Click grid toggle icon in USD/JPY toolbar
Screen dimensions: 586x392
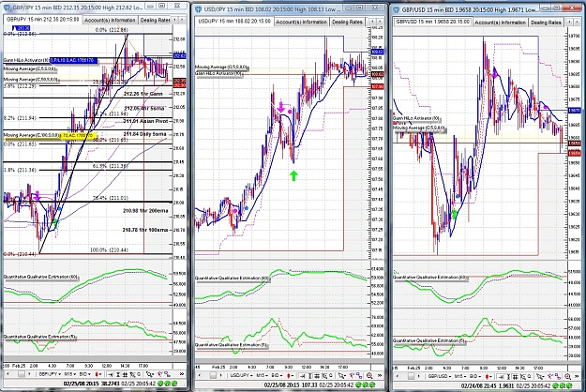tap(317, 375)
